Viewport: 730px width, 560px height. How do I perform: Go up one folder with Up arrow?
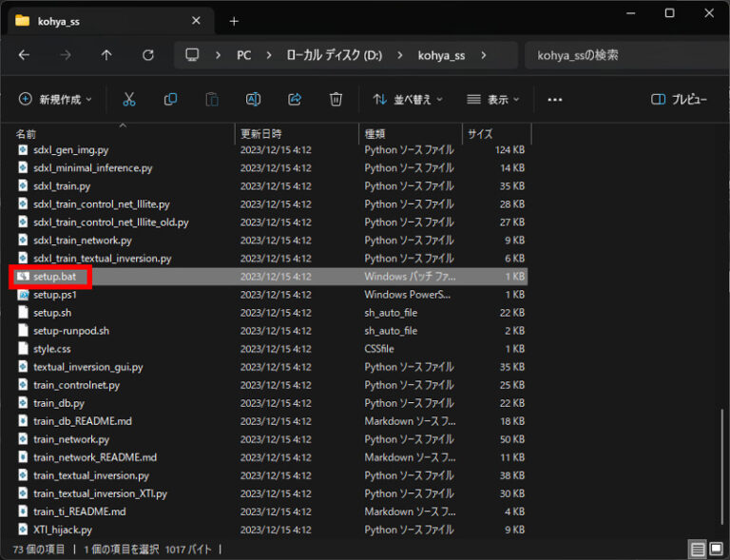(x=106, y=55)
